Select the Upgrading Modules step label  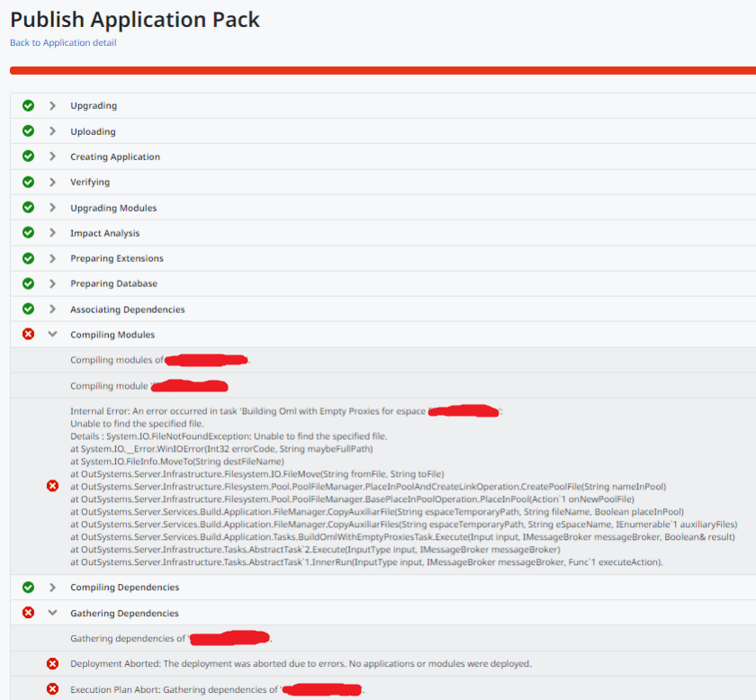pos(113,208)
